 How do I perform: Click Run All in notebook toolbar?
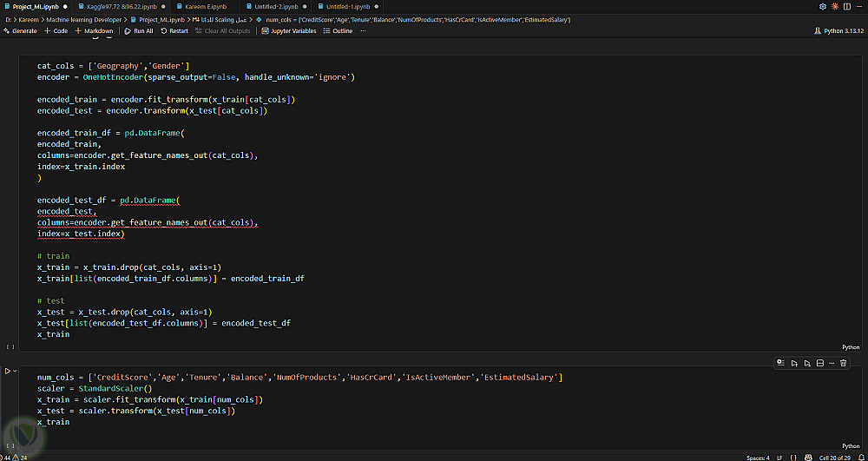[138, 31]
